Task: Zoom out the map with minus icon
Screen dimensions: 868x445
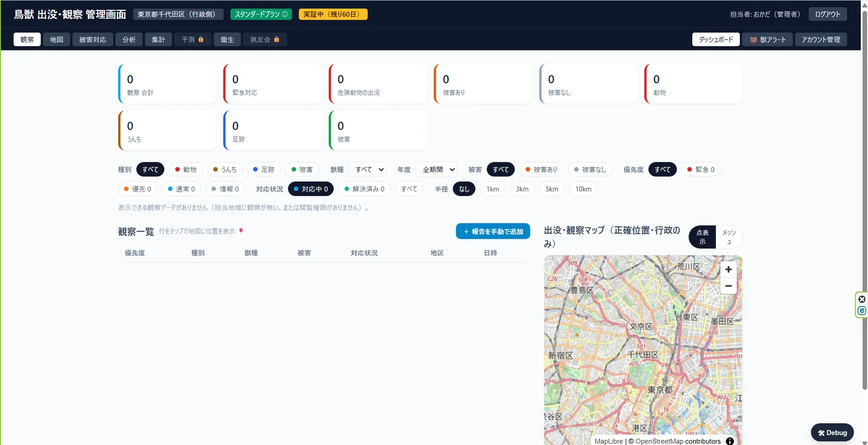Action: click(x=728, y=286)
